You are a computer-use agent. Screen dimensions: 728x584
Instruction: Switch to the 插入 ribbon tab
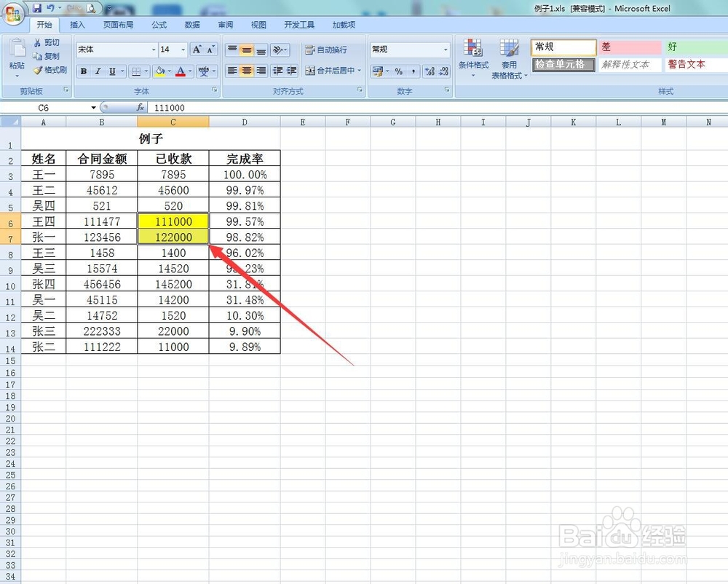(x=78, y=24)
